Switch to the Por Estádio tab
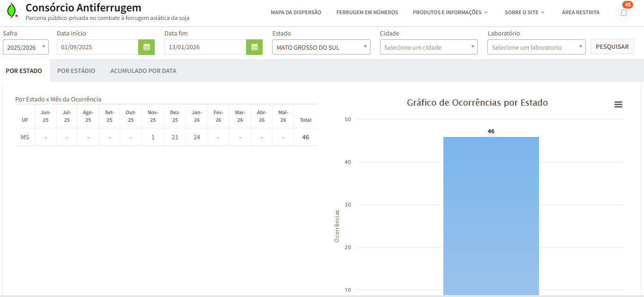This screenshot has height=297, width=644. [76, 71]
